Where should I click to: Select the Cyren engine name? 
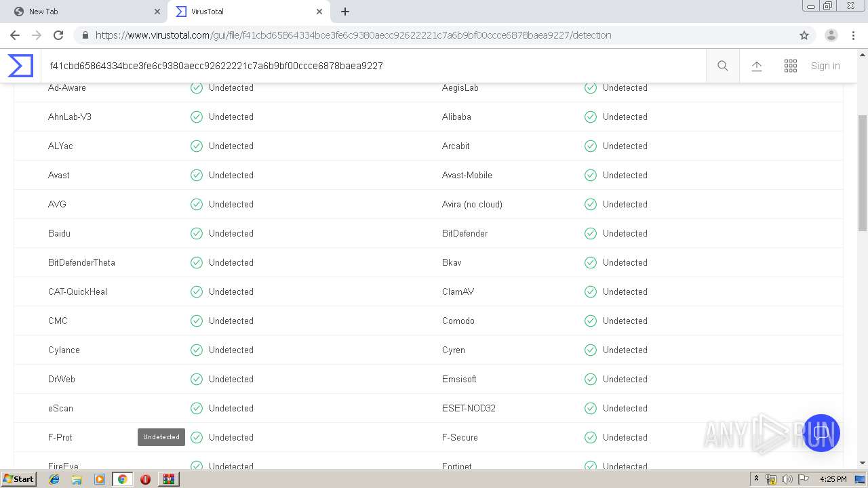pyautogui.click(x=454, y=350)
